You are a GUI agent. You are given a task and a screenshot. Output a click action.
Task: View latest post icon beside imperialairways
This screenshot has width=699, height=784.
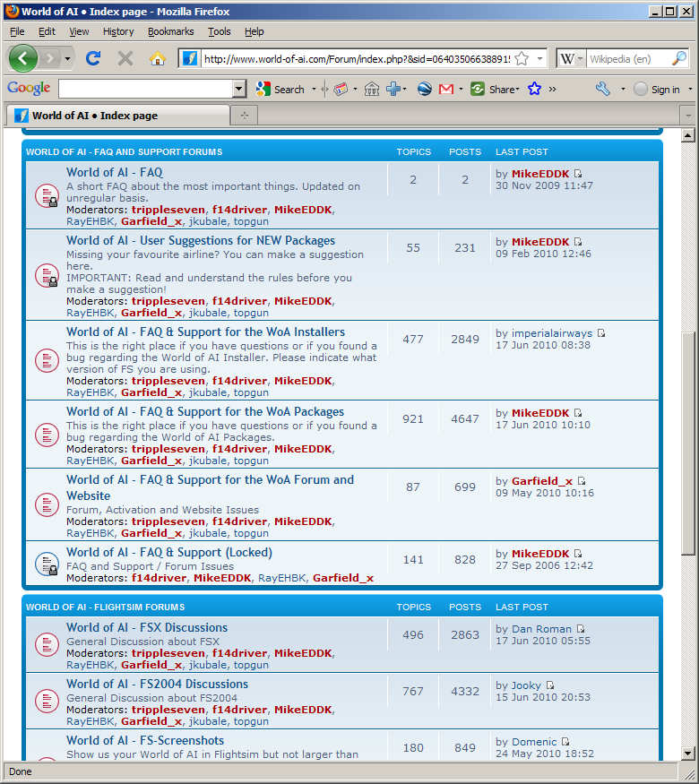pos(601,333)
